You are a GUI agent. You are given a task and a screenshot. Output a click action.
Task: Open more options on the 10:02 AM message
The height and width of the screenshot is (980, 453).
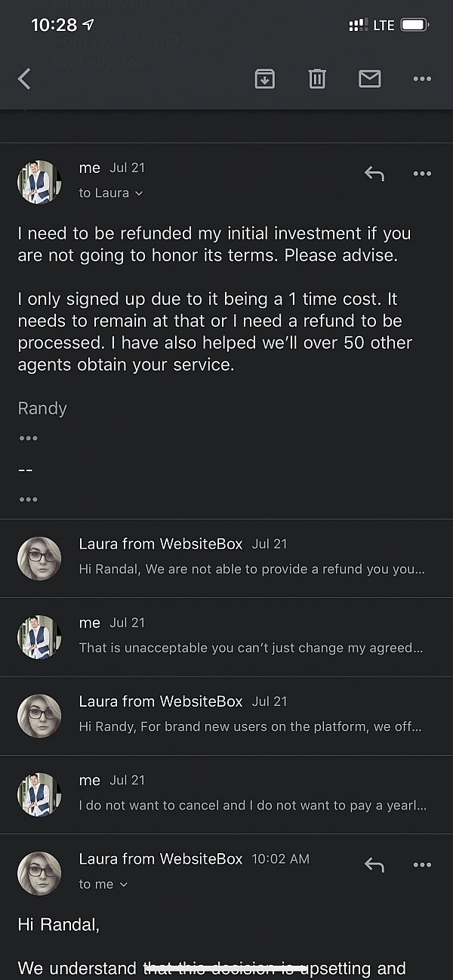point(422,865)
